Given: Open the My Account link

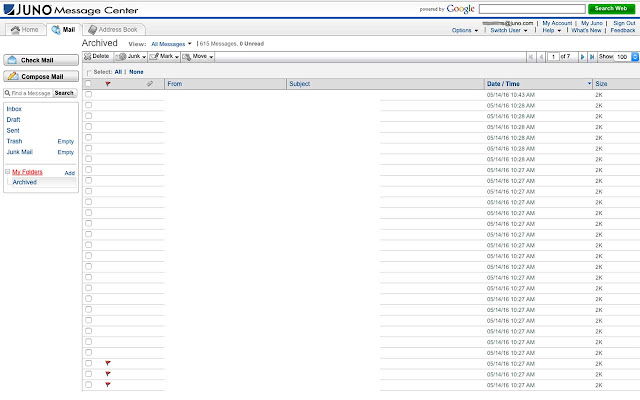Looking at the screenshot, I should [557, 23].
